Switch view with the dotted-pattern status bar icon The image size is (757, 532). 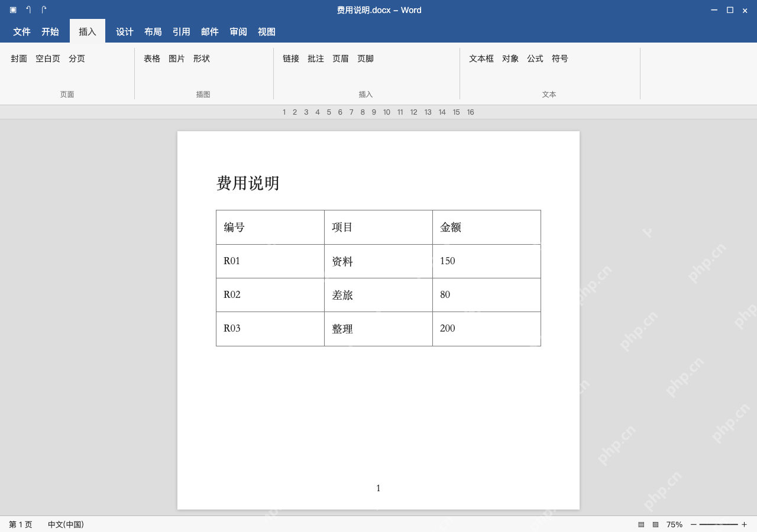(655, 524)
